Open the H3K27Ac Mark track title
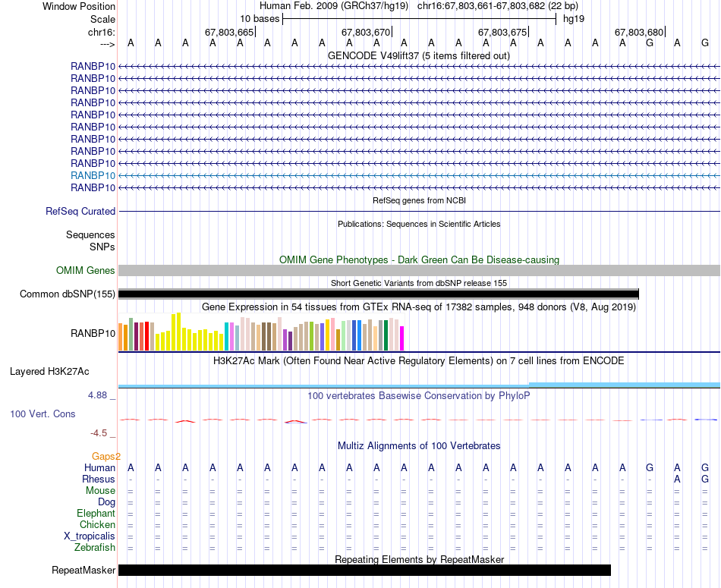Screen dimensions: 721x588 click(419, 361)
